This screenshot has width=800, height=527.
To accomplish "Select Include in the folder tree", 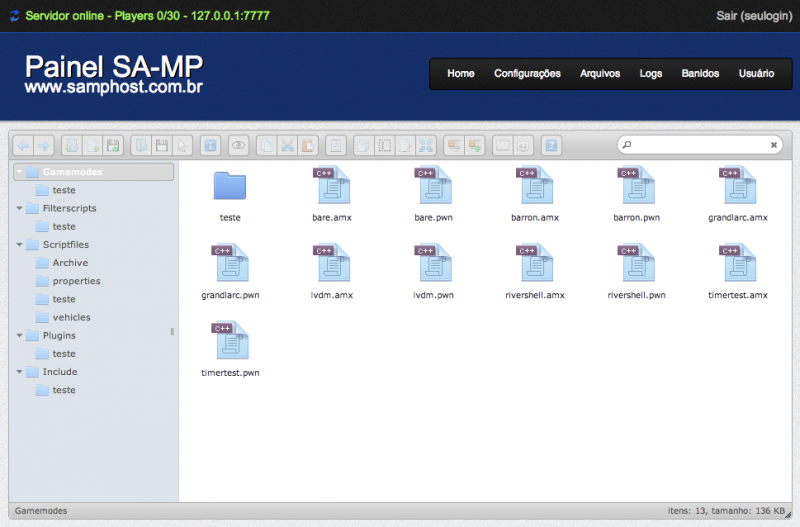I will coord(60,372).
